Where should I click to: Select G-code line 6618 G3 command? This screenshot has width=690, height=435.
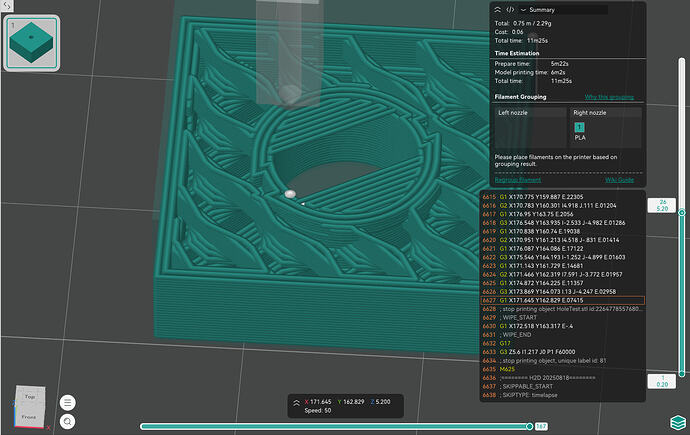(562, 223)
